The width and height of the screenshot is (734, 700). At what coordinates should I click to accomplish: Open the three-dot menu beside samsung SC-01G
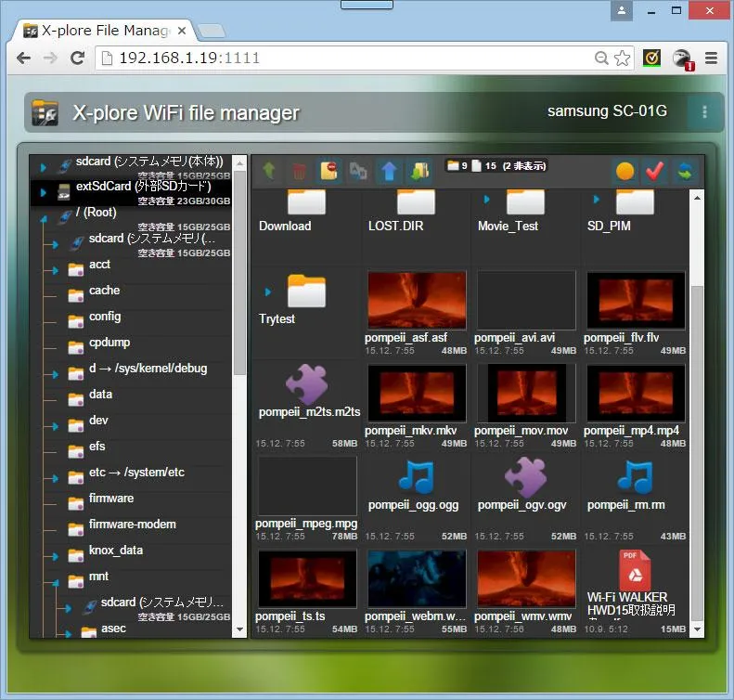(704, 112)
